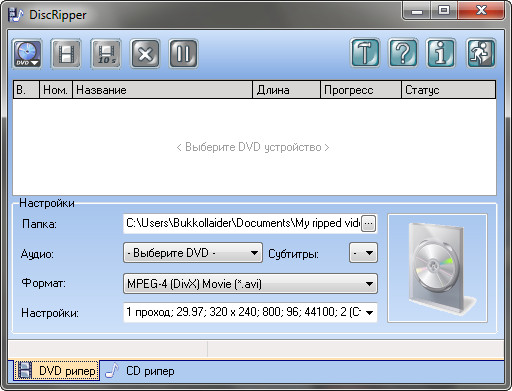The width and height of the screenshot is (512, 391).
Task: Close the DiscRipper window
Action: (x=481, y=11)
